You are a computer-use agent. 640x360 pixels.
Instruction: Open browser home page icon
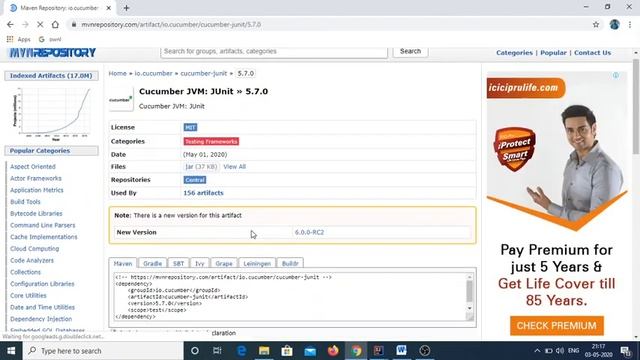55,24
